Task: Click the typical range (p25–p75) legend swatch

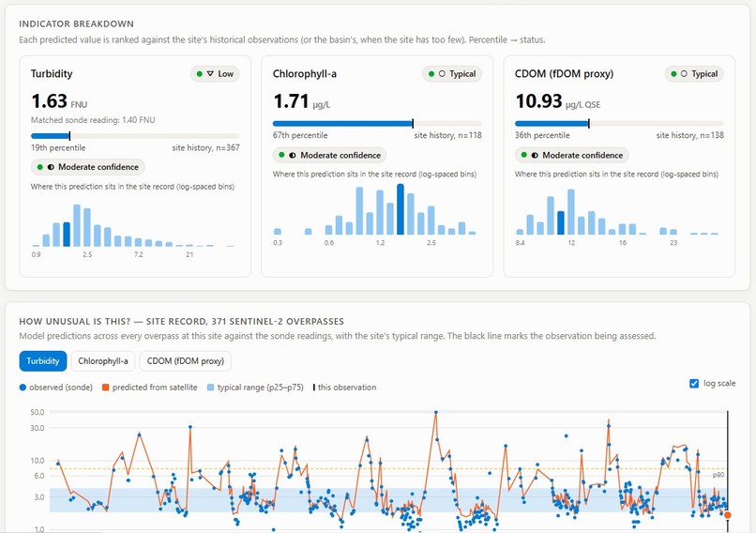Action: 210,388
